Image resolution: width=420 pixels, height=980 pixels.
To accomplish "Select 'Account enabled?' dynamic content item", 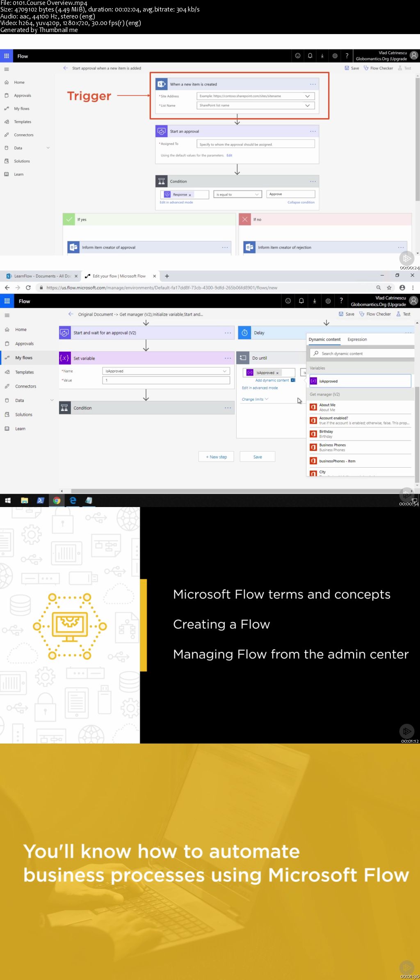I will pos(360,420).
